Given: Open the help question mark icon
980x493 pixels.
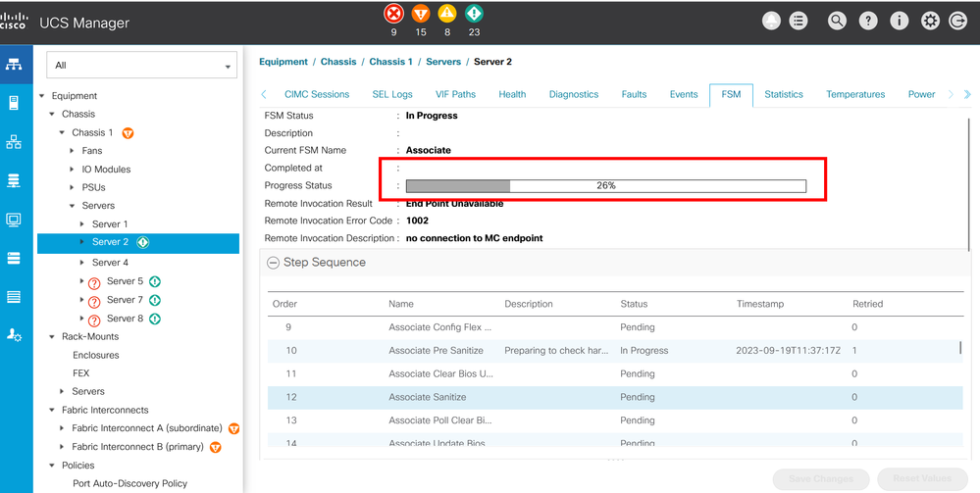Looking at the screenshot, I should tap(868, 21).
